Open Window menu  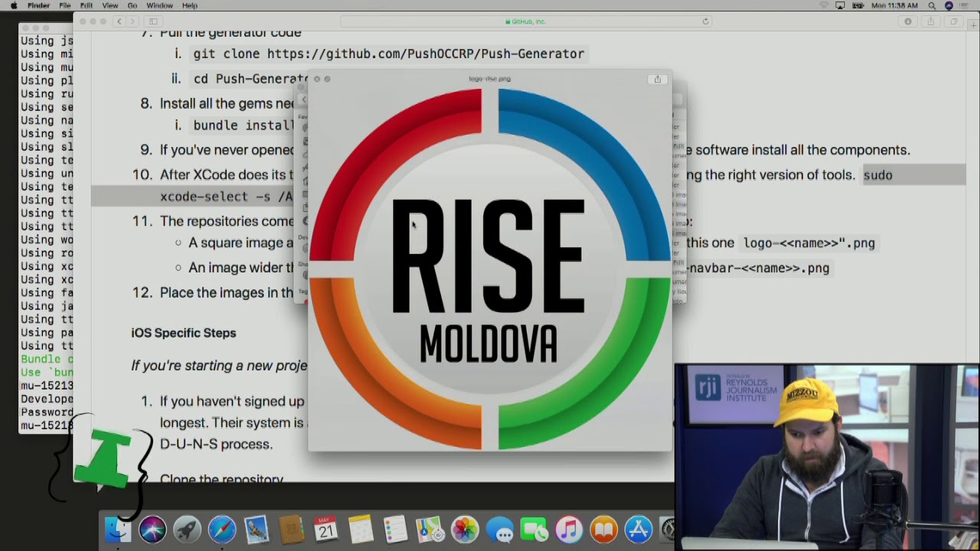pyautogui.click(x=159, y=5)
